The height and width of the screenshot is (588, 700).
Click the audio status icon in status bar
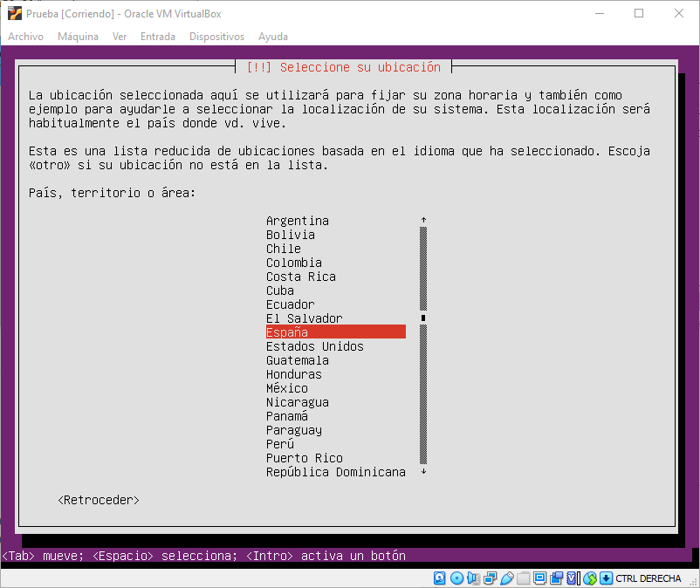click(x=473, y=578)
